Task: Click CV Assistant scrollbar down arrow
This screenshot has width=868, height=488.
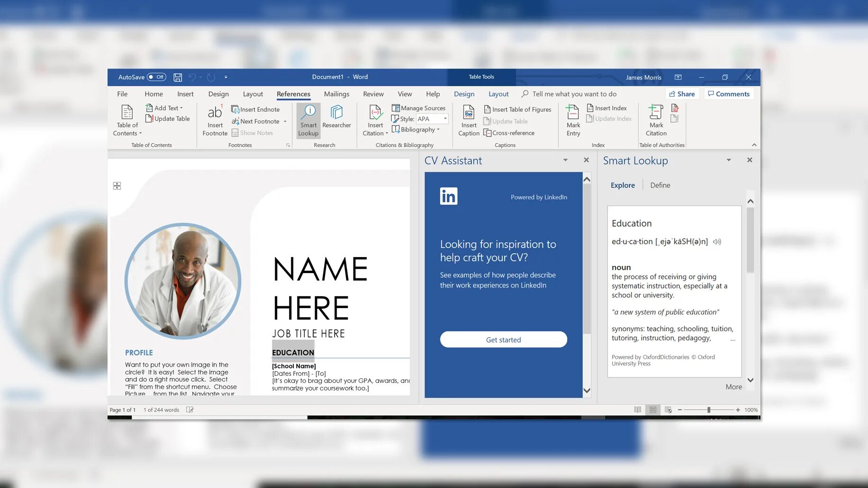Action: (x=587, y=390)
